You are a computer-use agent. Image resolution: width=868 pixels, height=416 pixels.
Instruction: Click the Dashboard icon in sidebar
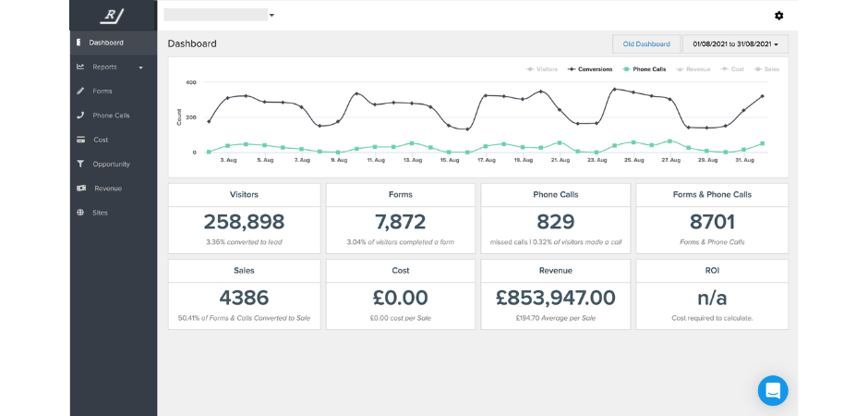78,43
